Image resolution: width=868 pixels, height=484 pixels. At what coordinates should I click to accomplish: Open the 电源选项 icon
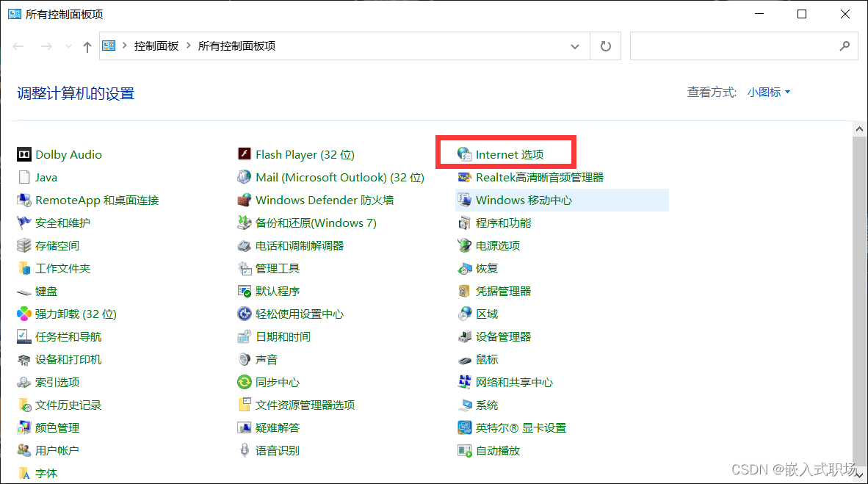pyautogui.click(x=464, y=245)
